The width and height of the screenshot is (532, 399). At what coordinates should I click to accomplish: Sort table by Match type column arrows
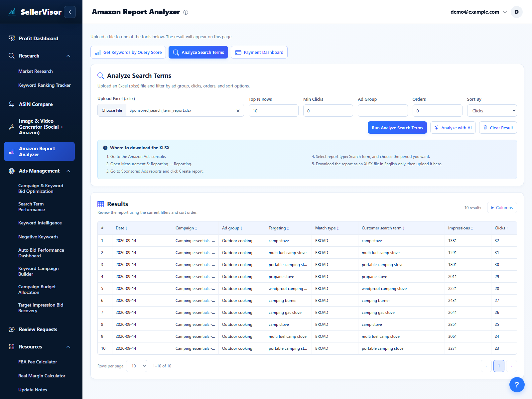point(338,228)
